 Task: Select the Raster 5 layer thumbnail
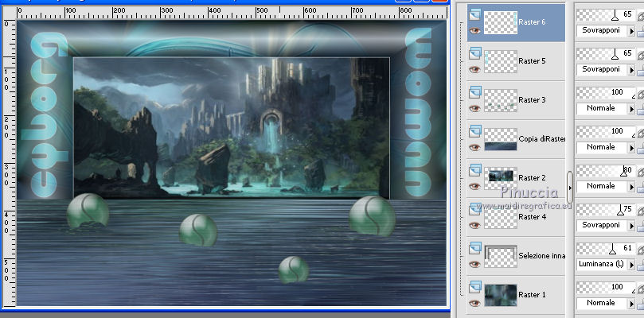pos(501,61)
